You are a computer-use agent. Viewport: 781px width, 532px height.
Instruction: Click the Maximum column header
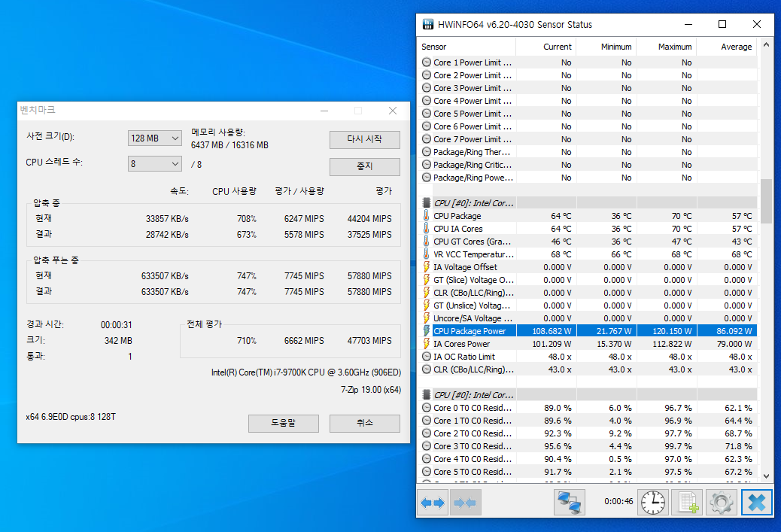(x=667, y=47)
